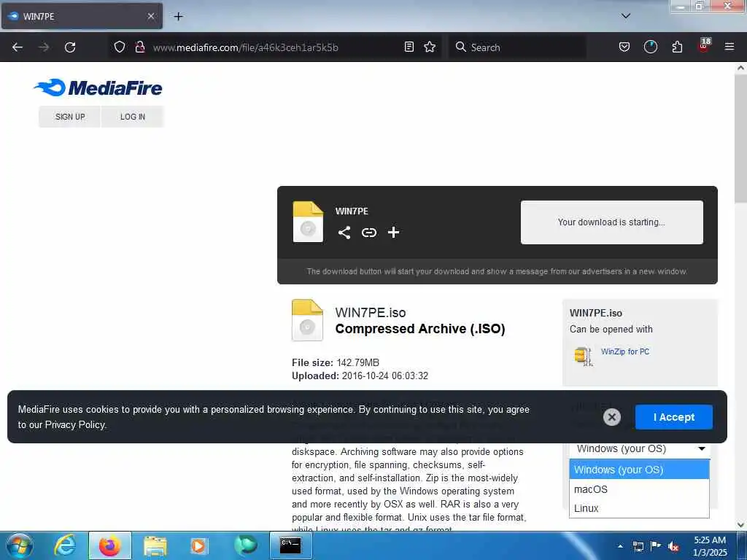Close the WIN7PE tab
Image resolution: width=747 pixels, height=560 pixels.
(x=150, y=16)
